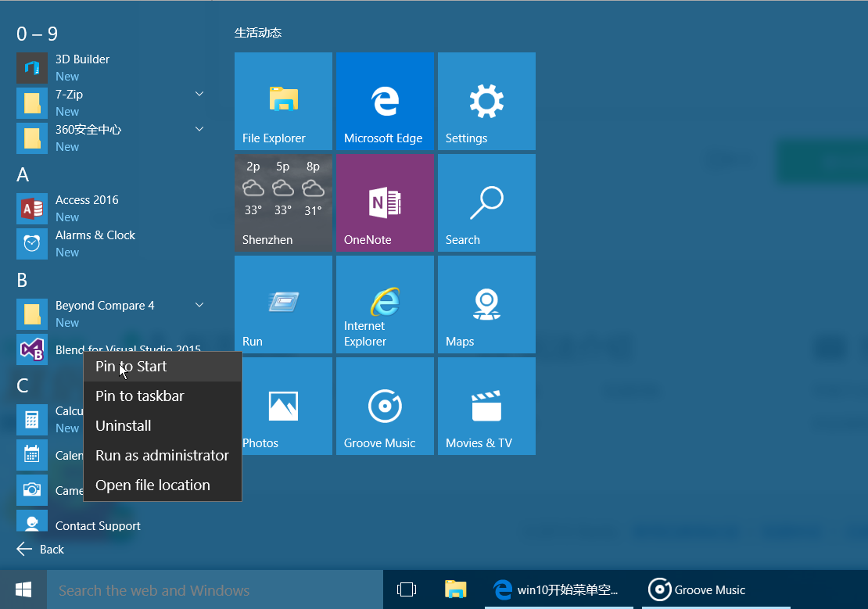Click the Run tile
Image resolution: width=868 pixels, height=609 pixels.
(283, 305)
